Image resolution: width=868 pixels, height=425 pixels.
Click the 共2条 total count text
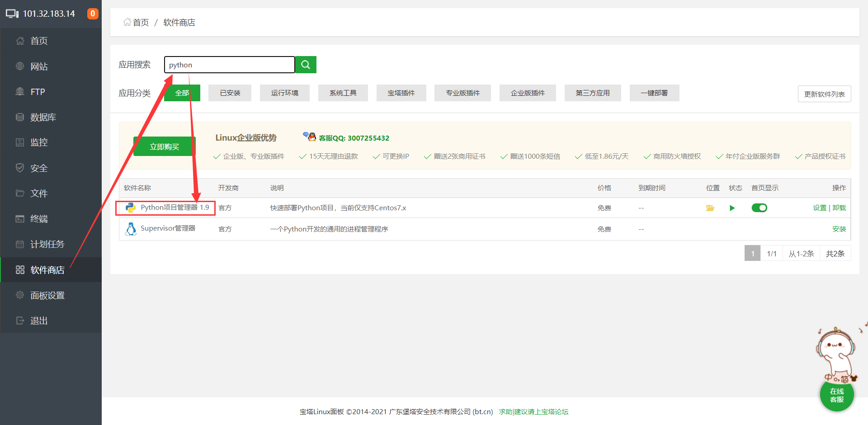[x=835, y=254]
